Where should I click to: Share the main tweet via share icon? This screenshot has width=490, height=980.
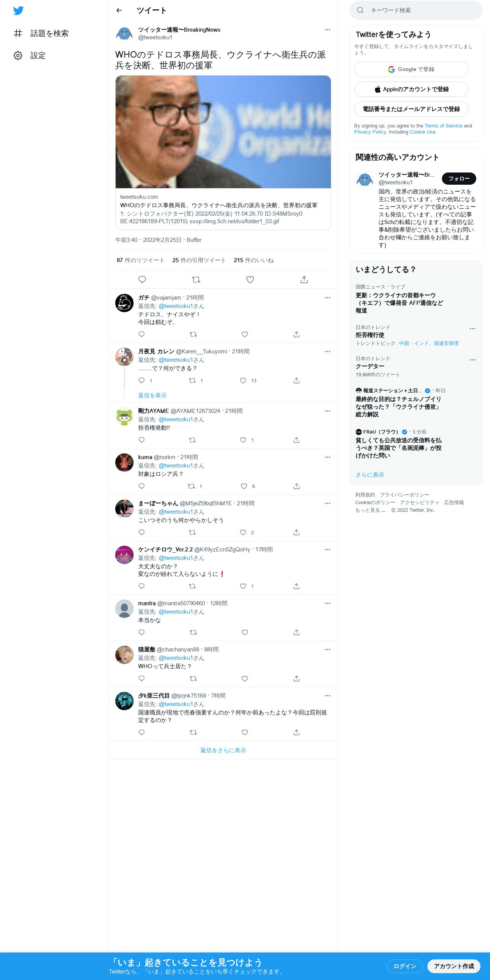point(304,279)
